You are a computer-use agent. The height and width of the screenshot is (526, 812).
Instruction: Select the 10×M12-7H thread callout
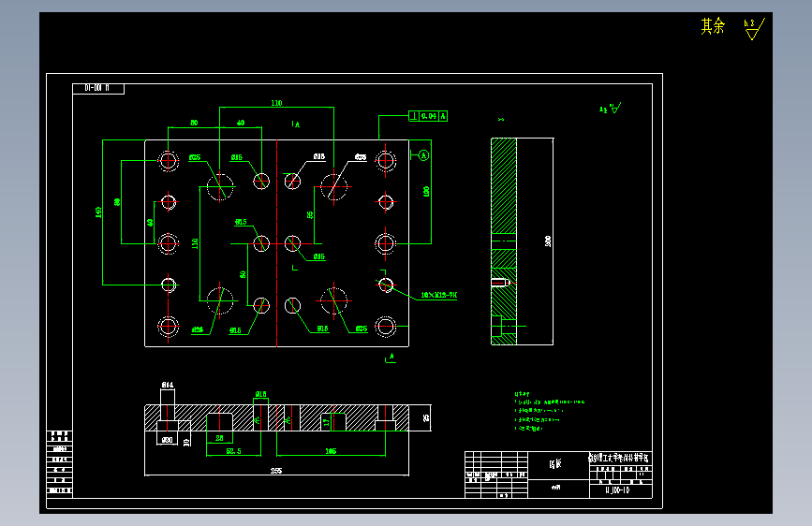click(x=438, y=295)
